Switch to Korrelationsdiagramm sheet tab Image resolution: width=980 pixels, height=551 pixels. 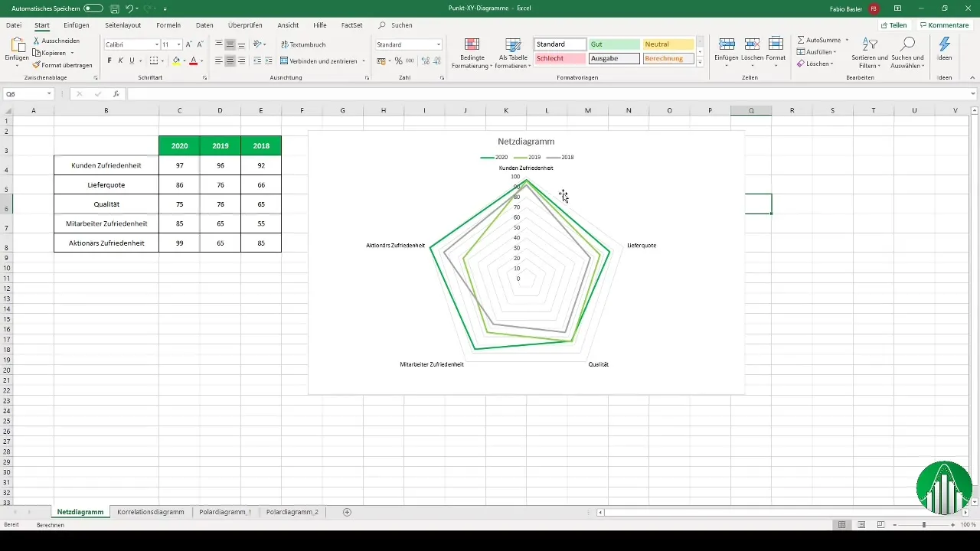click(x=151, y=511)
